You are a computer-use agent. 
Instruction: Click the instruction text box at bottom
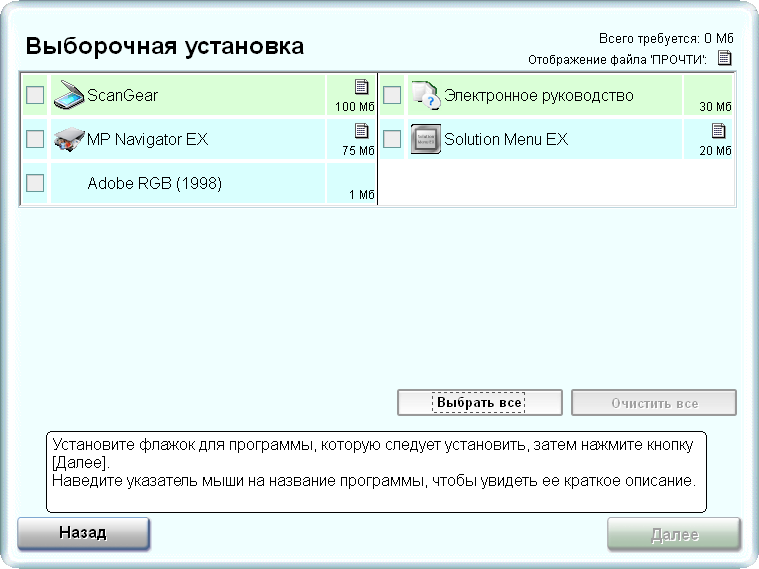376,472
